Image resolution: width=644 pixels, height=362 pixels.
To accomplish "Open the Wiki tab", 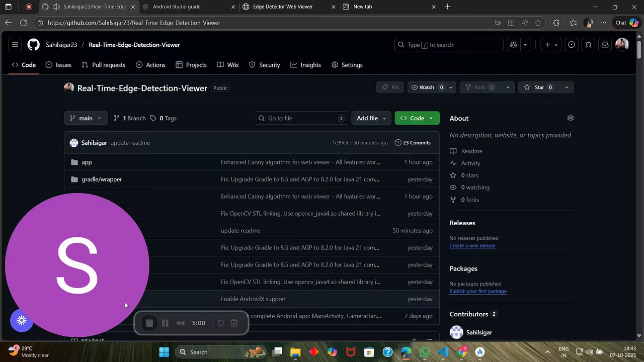I will tap(228, 65).
